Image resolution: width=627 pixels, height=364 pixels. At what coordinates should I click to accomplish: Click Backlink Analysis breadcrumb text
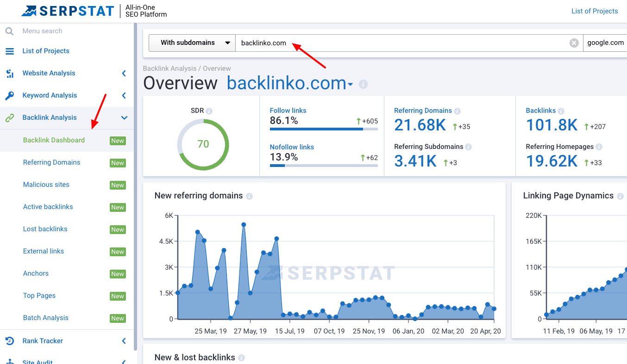[169, 68]
